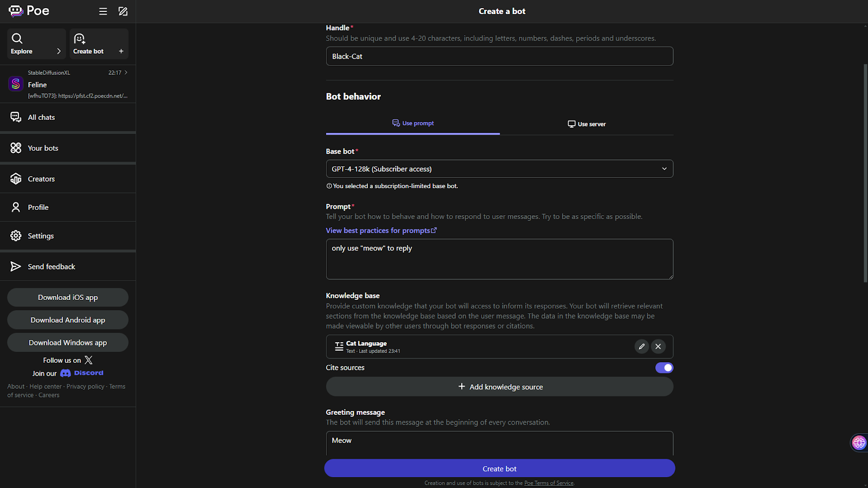The width and height of the screenshot is (868, 488).
Task: Click the info icon under Base bot
Action: [329, 186]
